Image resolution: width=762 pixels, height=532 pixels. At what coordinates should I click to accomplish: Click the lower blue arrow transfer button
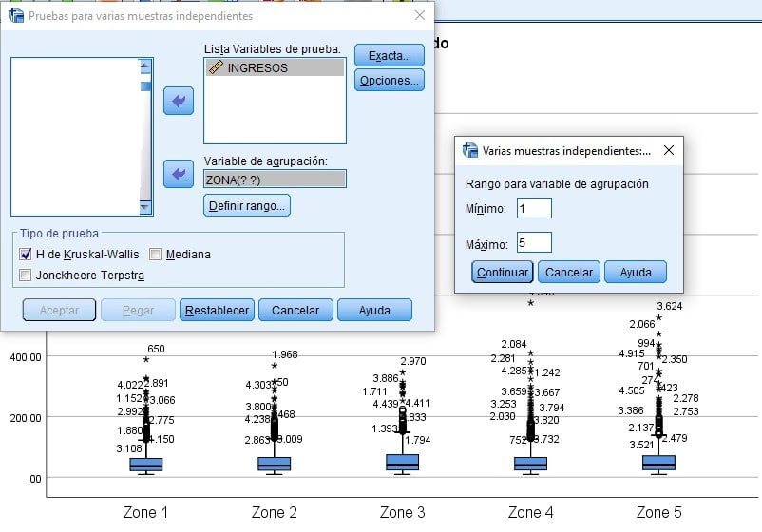[x=178, y=173]
